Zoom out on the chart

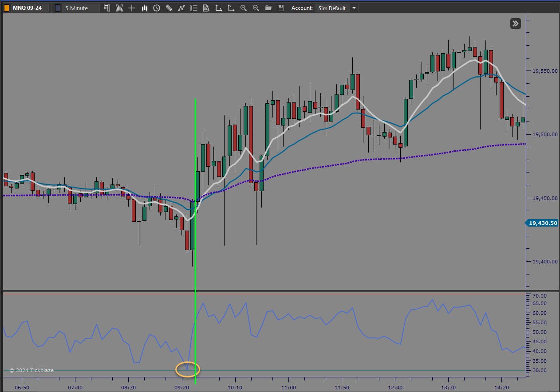point(256,8)
